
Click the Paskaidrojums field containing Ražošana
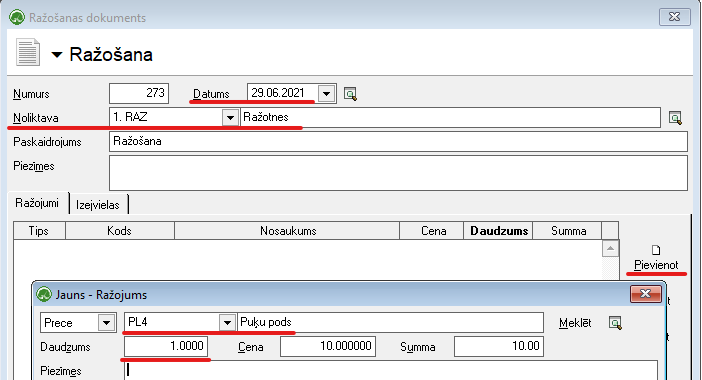click(x=398, y=142)
